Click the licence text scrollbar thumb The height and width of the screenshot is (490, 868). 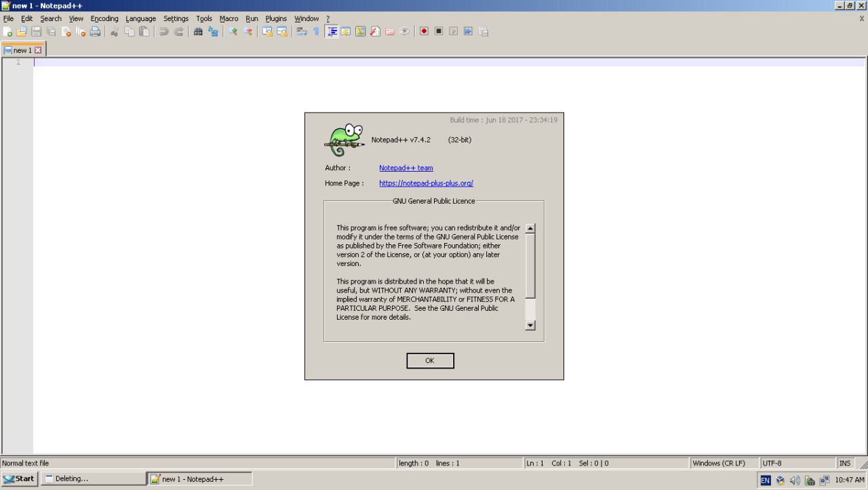tap(530, 266)
